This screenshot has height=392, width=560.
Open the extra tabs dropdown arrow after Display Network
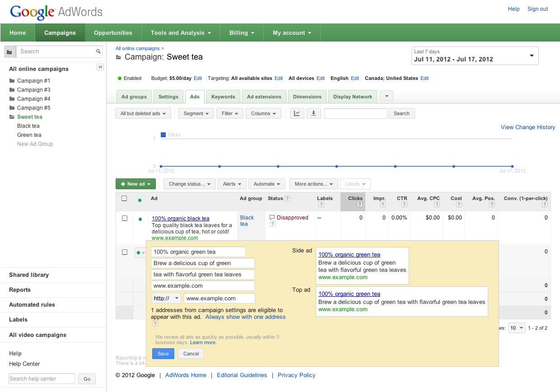pos(387,96)
